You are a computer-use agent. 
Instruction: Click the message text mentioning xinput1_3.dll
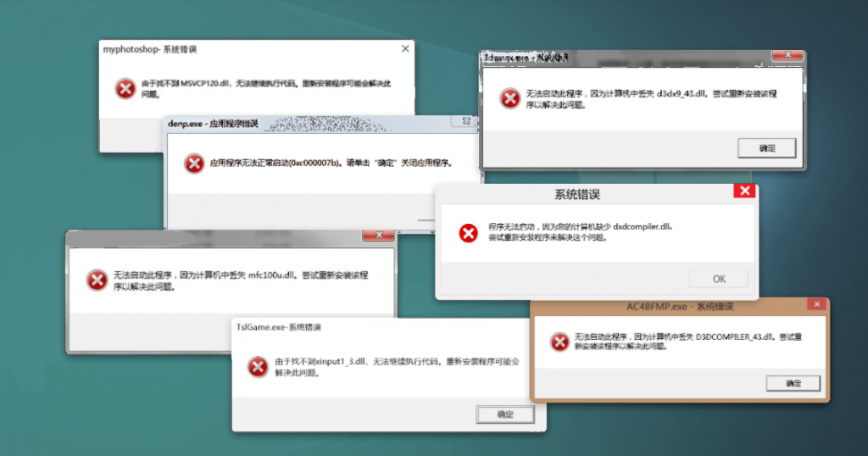pyautogui.click(x=397, y=367)
